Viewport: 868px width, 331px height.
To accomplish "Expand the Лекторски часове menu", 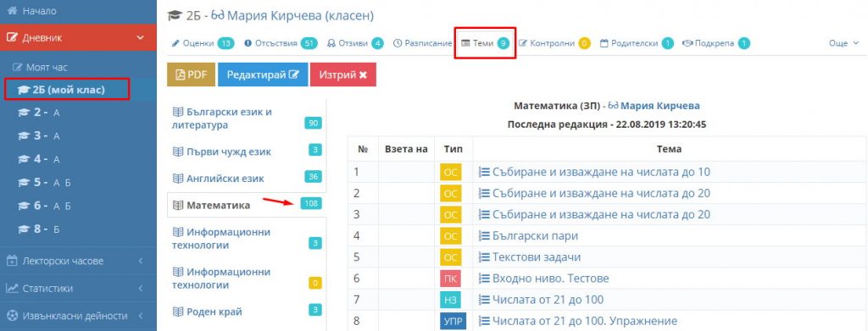I will 78,261.
